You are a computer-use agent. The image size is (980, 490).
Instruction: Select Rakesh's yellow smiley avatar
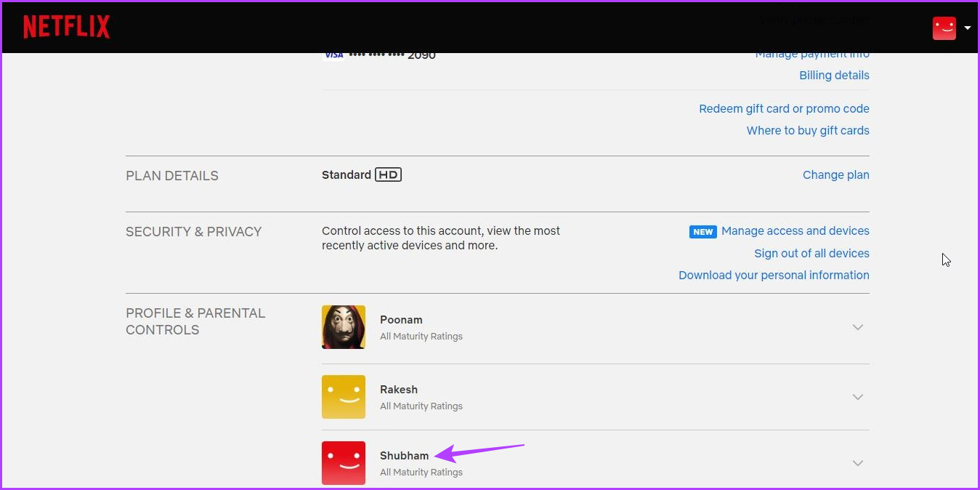(344, 397)
